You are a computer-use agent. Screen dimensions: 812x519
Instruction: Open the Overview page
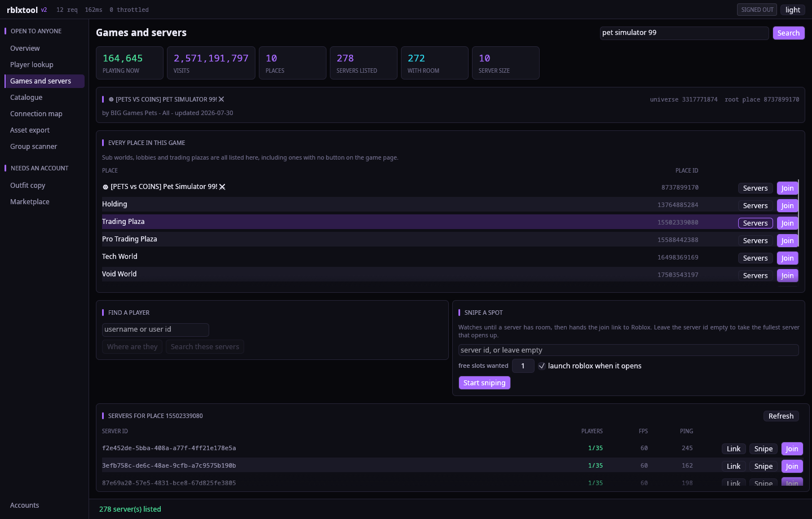click(44, 49)
